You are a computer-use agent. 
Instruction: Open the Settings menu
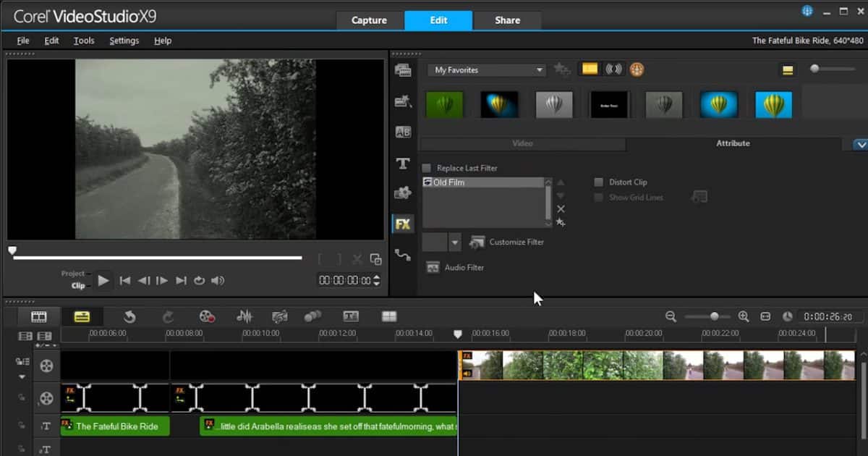coord(124,41)
